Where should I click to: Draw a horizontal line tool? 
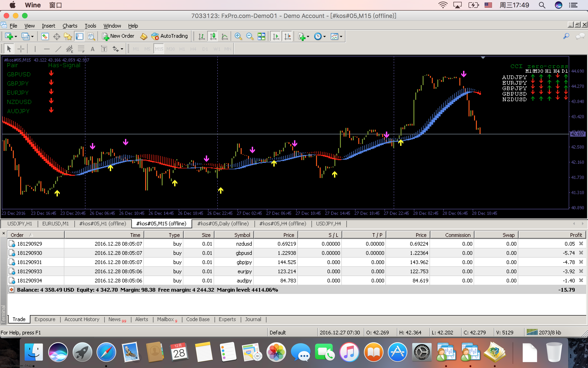coord(47,49)
